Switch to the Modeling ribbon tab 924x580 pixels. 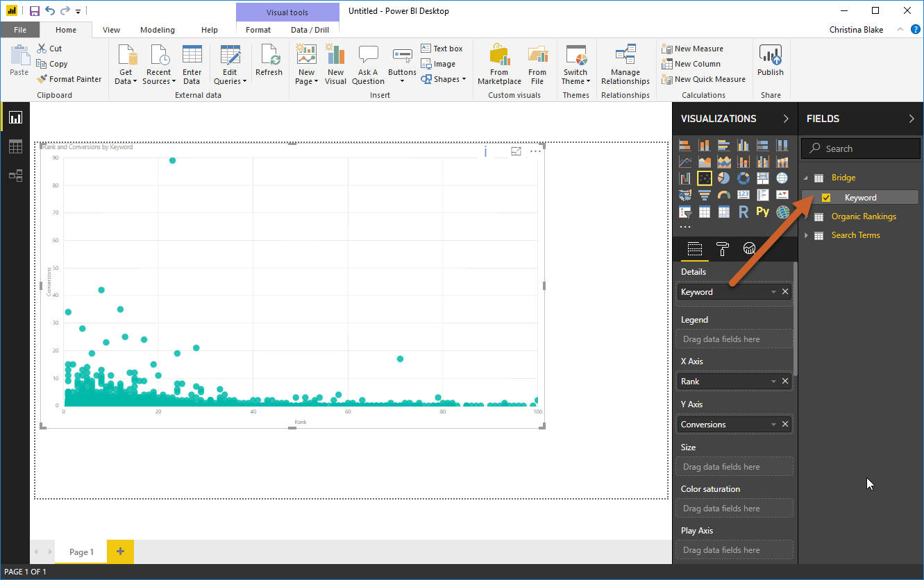[x=157, y=30]
